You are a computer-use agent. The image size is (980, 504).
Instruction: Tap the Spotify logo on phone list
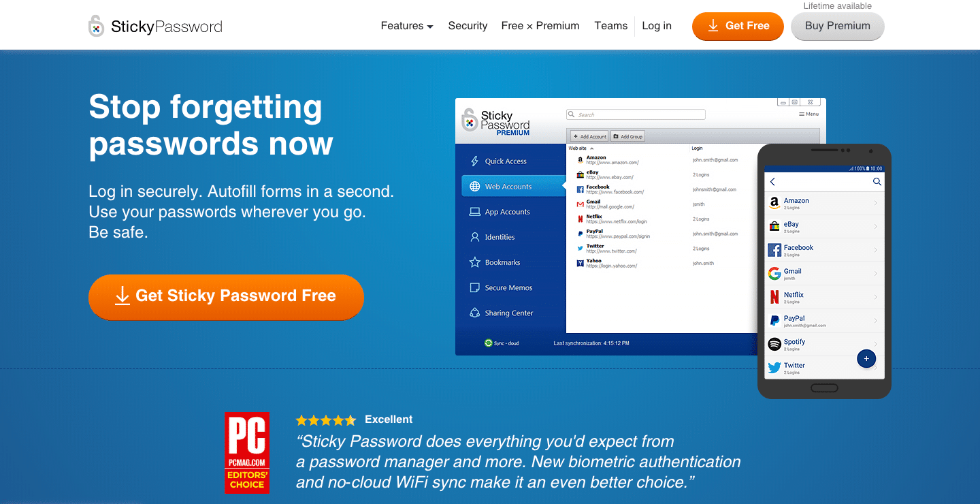pos(774,344)
